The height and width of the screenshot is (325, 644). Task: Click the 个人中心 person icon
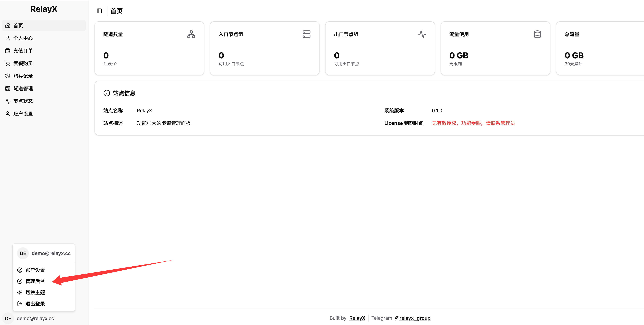pyautogui.click(x=8, y=38)
